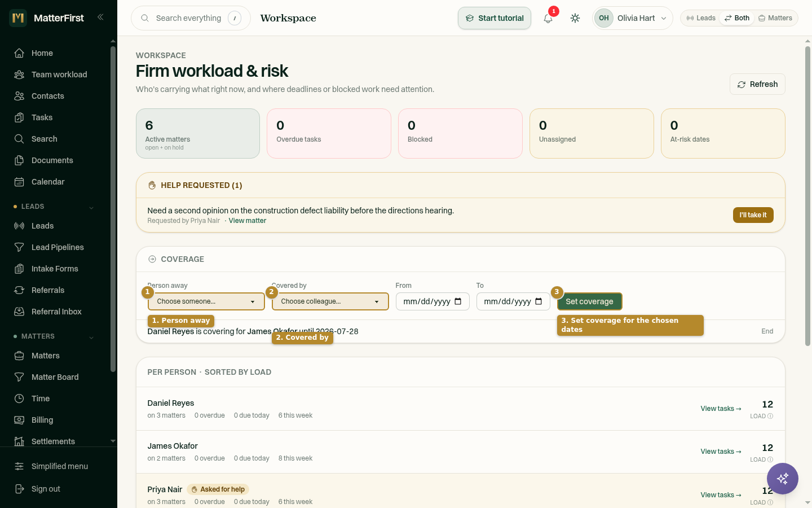Click the Matters briefcase icon in sidebar
The height and width of the screenshot is (508, 812).
click(19, 356)
